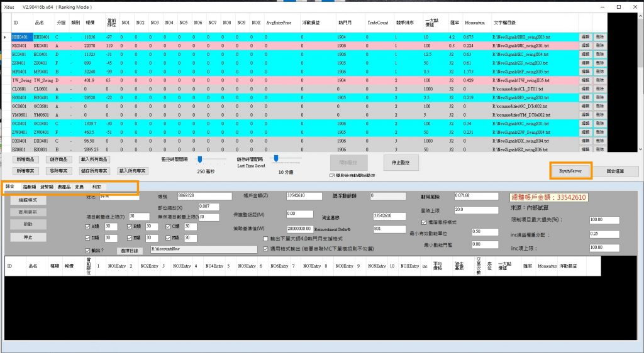
Task: Switch to the 指數類 tab
Action: tap(30, 187)
